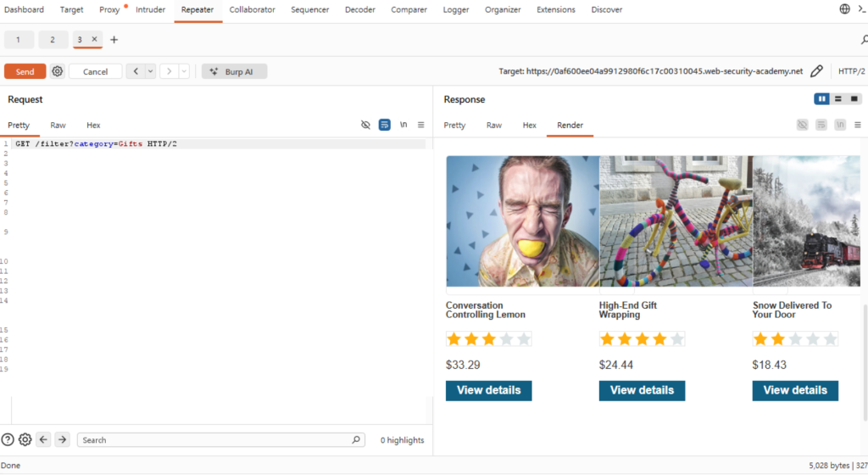The image size is (868, 475).
Task: Toggle hide non-printable characters in request
Action: (365, 125)
